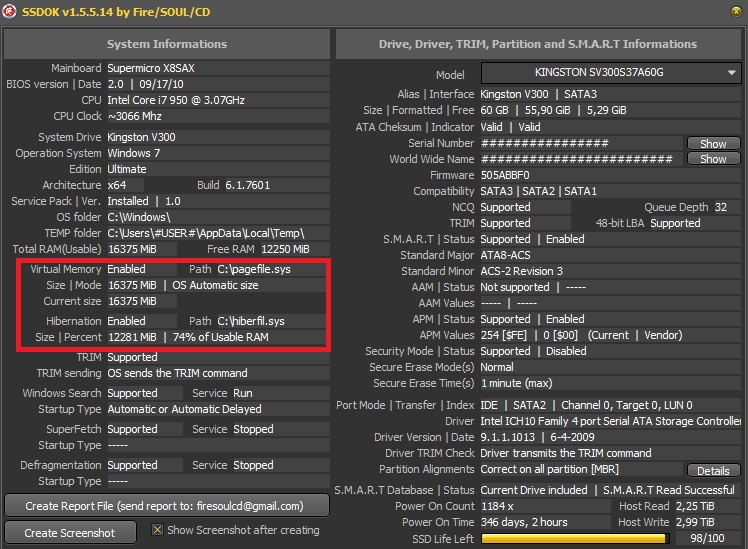This screenshot has height=549, width=748.
Task: Click OS Automatic size mode text
Action: 215,285
